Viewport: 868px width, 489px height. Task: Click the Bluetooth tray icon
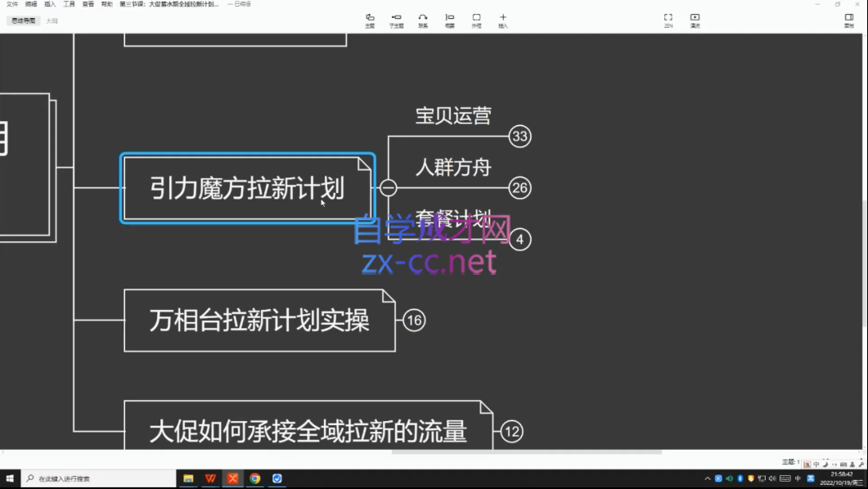click(740, 478)
